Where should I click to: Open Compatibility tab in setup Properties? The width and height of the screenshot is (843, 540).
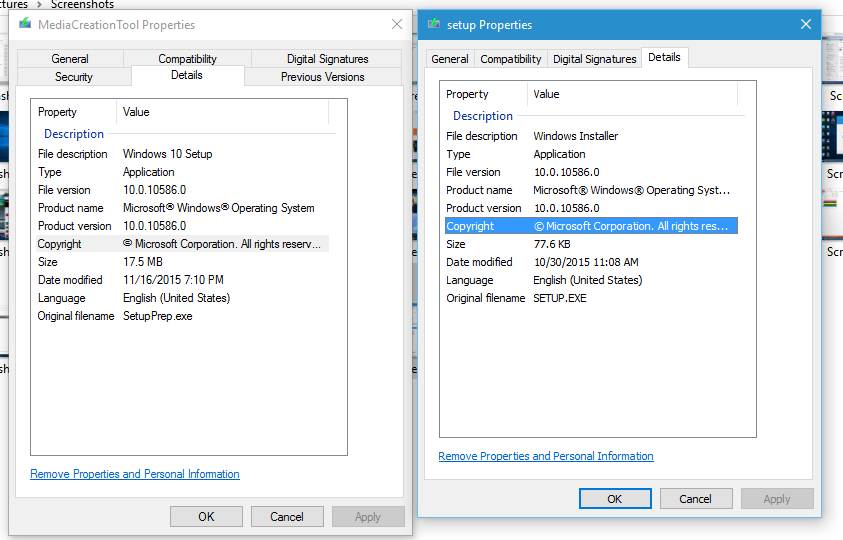click(x=511, y=59)
